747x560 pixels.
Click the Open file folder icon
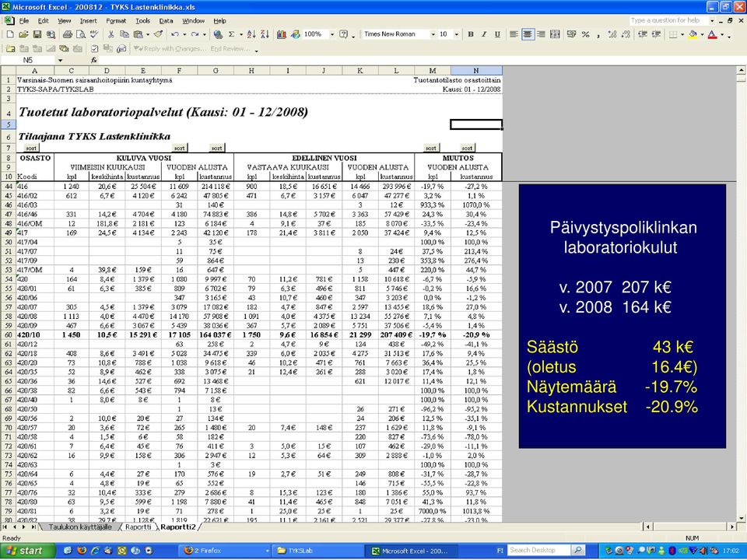point(23,34)
